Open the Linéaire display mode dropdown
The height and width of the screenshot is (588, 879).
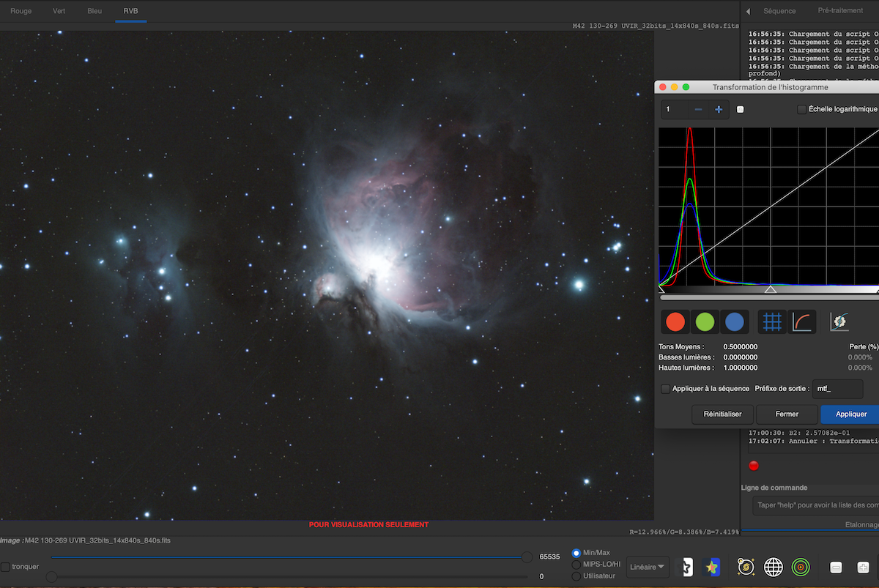648,567
